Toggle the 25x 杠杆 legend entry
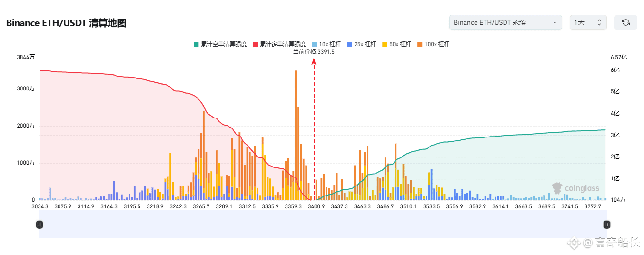644x255 pixels. (x=361, y=44)
